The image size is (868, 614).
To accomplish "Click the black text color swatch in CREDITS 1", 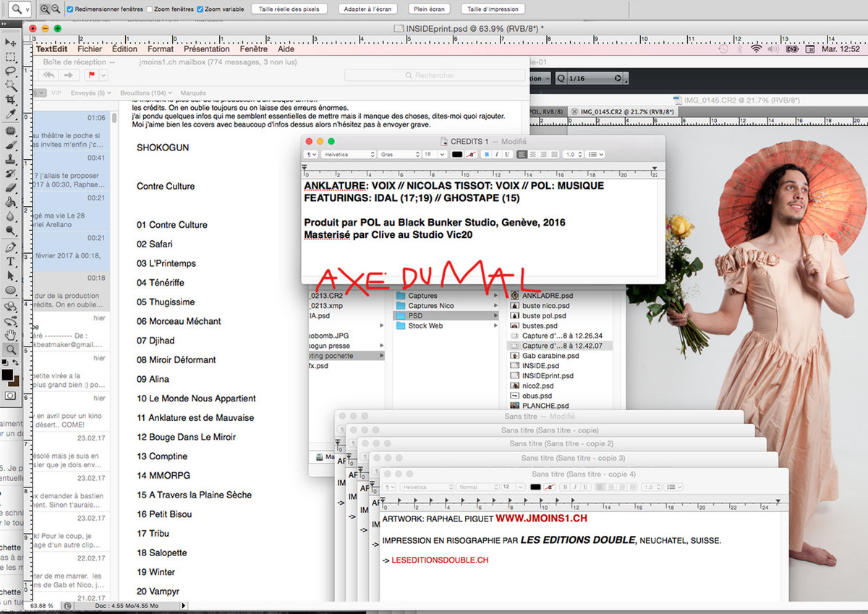I will [457, 154].
